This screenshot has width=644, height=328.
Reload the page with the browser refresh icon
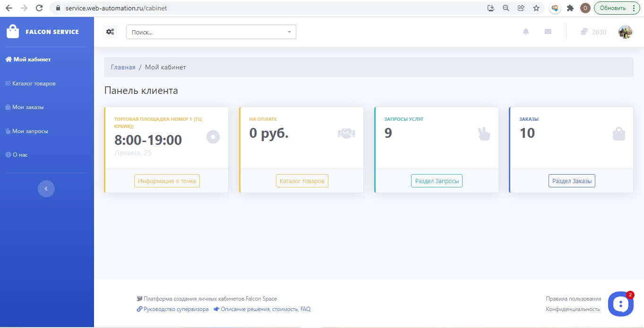point(39,8)
